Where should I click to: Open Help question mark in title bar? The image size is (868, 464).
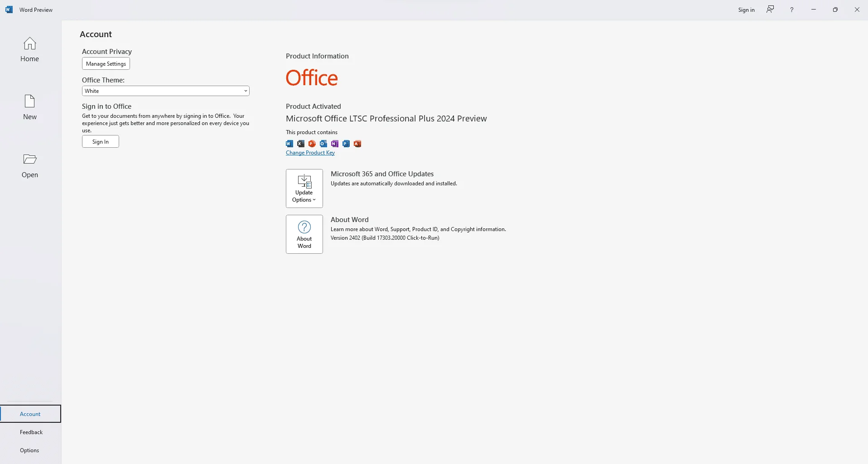tap(792, 10)
